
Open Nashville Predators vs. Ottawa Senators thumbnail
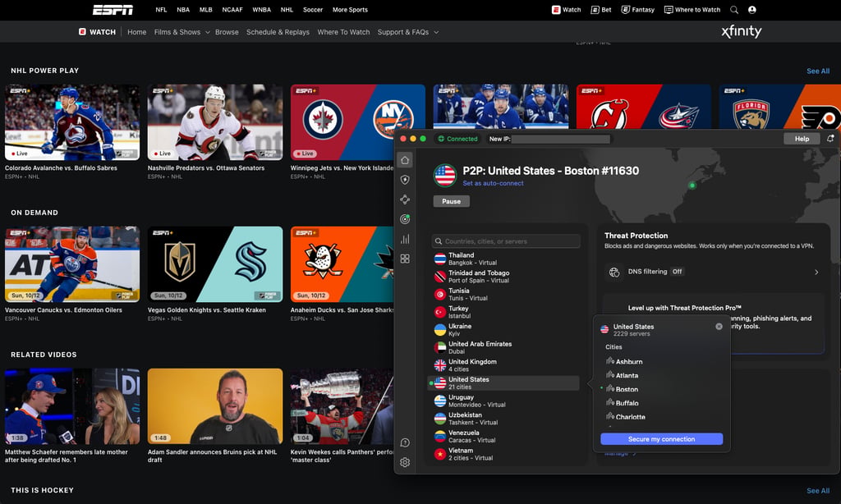tap(215, 122)
